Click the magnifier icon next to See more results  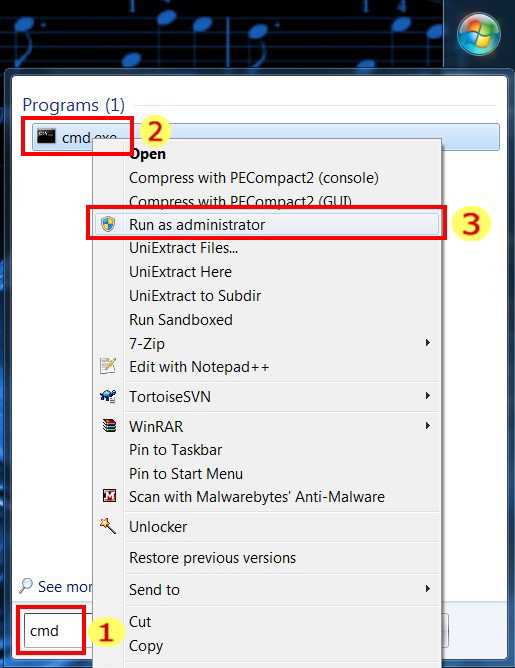pos(26,586)
